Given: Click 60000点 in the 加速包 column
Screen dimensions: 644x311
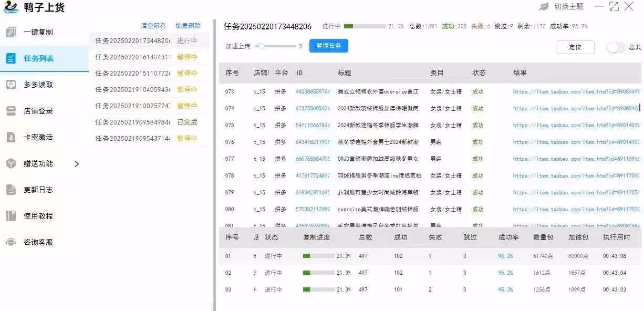Looking at the screenshot, I should [577, 256].
